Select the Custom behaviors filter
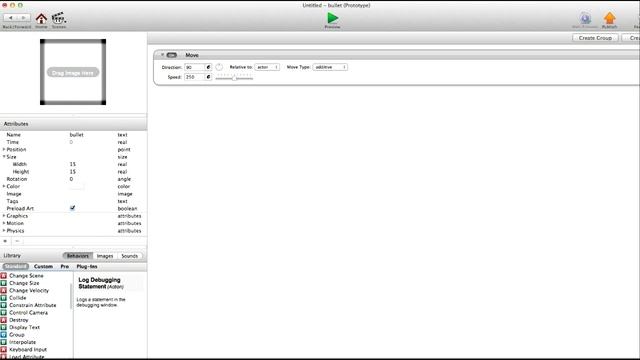This screenshot has height=360, width=640. pyautogui.click(x=43, y=266)
